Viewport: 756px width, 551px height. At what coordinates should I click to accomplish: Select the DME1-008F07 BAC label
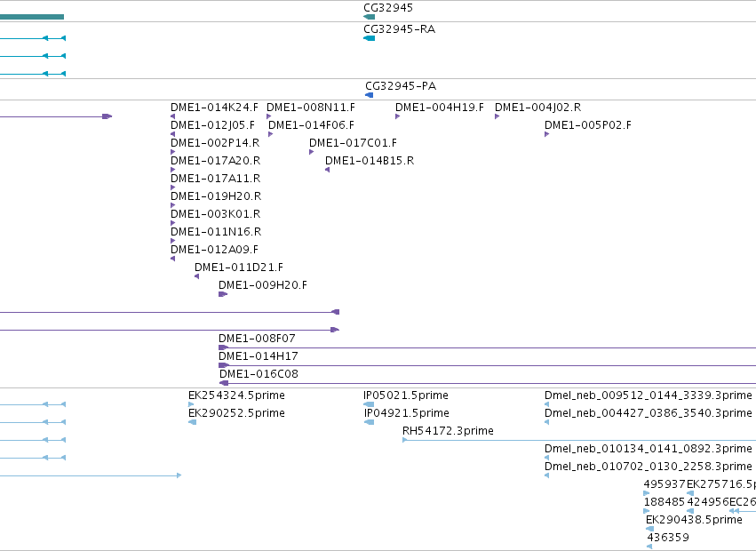coord(257,339)
